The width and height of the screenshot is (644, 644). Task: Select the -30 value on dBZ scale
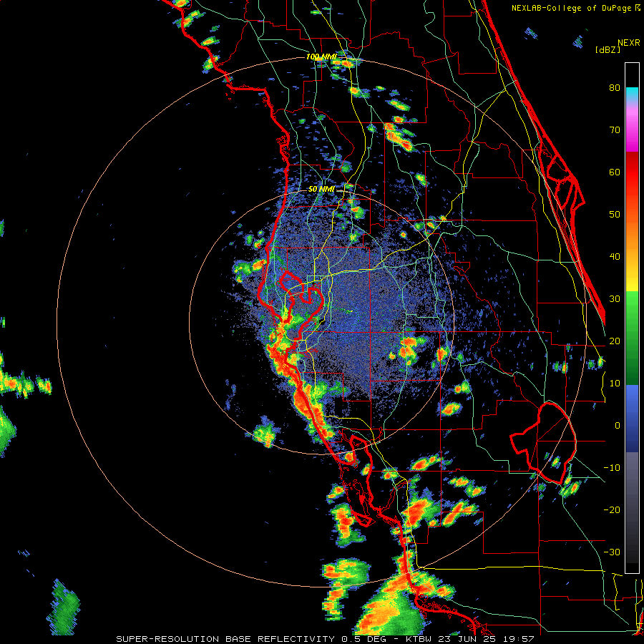612,552
